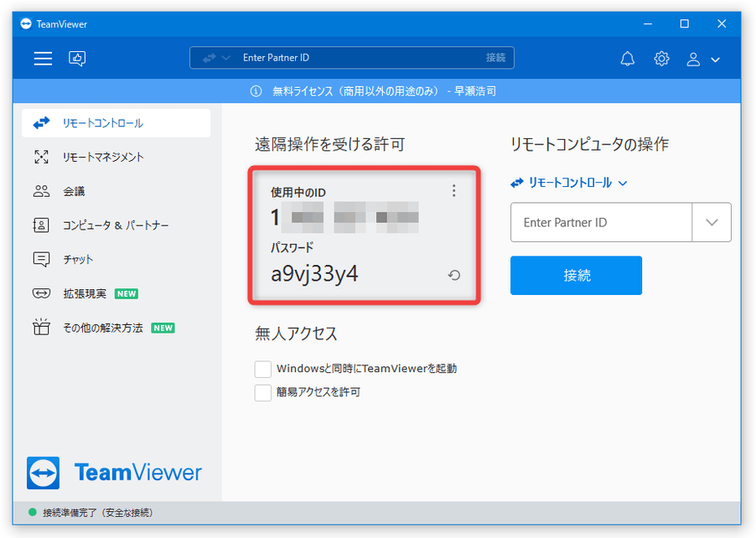The image size is (756, 538).
Task: Open the user account profile icon
Action: click(x=693, y=59)
